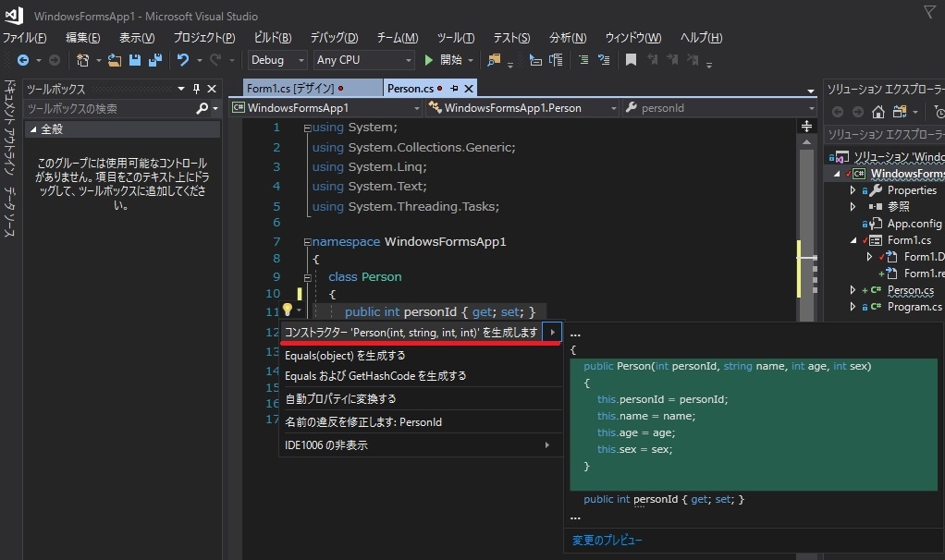Open the Debug configuration dropdown
Viewport: 945px width, 560px height.
[276, 60]
